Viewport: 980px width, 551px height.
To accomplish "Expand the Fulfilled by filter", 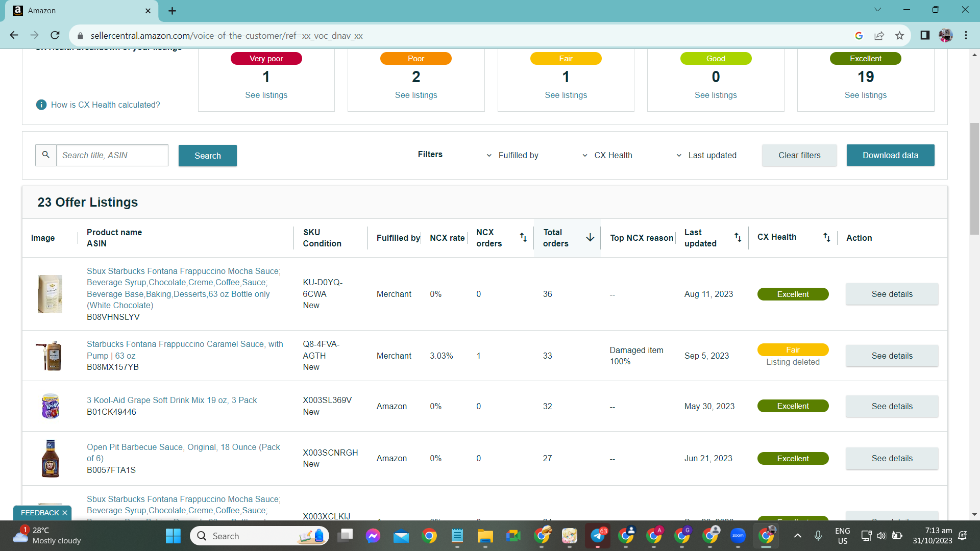I will pyautogui.click(x=512, y=155).
